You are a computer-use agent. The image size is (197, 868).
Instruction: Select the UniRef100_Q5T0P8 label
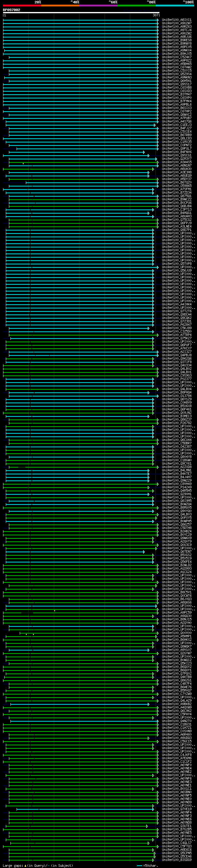pos(177,264)
